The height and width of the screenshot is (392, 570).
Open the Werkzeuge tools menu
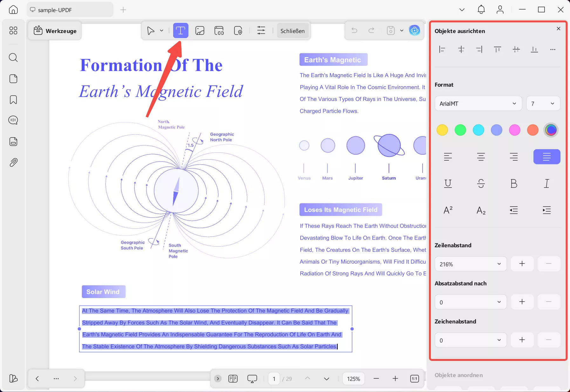55,31
